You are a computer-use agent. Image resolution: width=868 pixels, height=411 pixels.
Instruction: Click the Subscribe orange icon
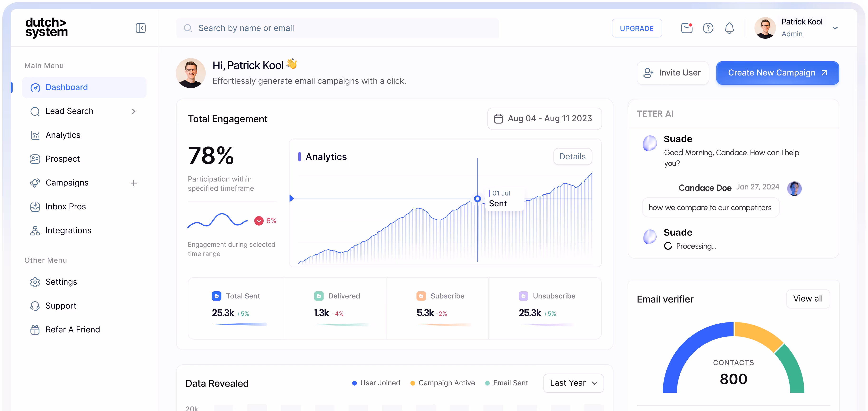[x=421, y=296]
